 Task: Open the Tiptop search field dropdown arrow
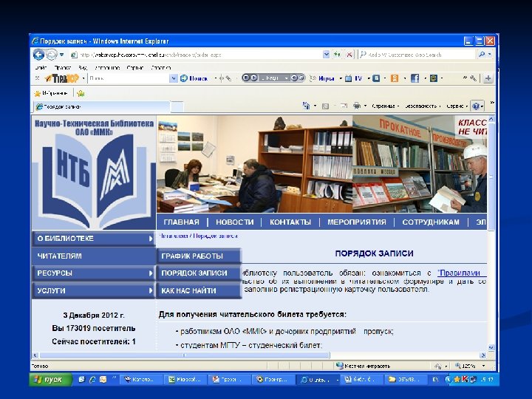(x=174, y=78)
